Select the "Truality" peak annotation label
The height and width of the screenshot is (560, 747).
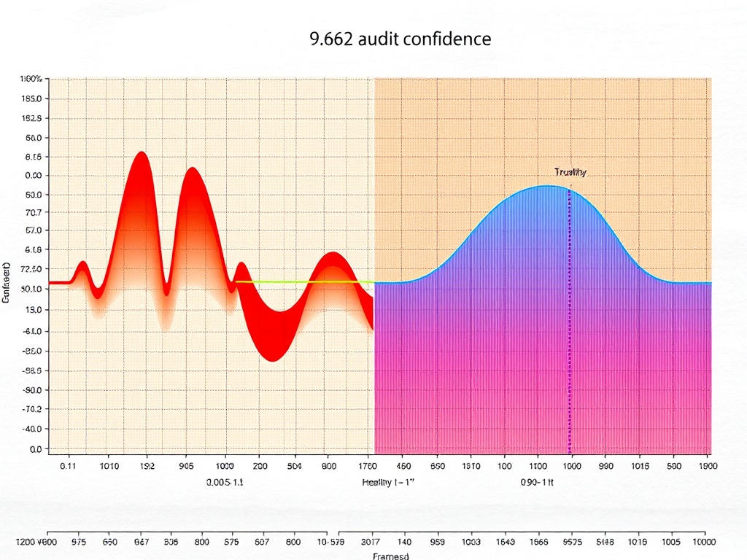(x=570, y=173)
